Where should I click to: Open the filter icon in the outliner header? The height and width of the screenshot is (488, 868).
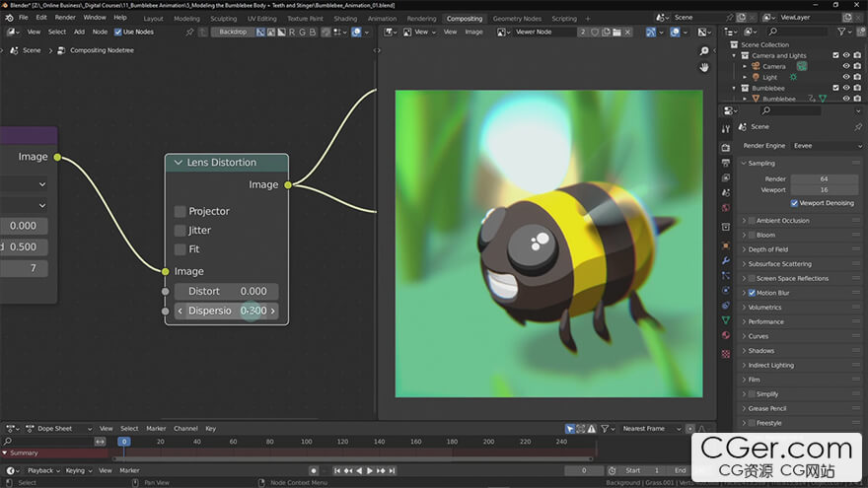(841, 32)
